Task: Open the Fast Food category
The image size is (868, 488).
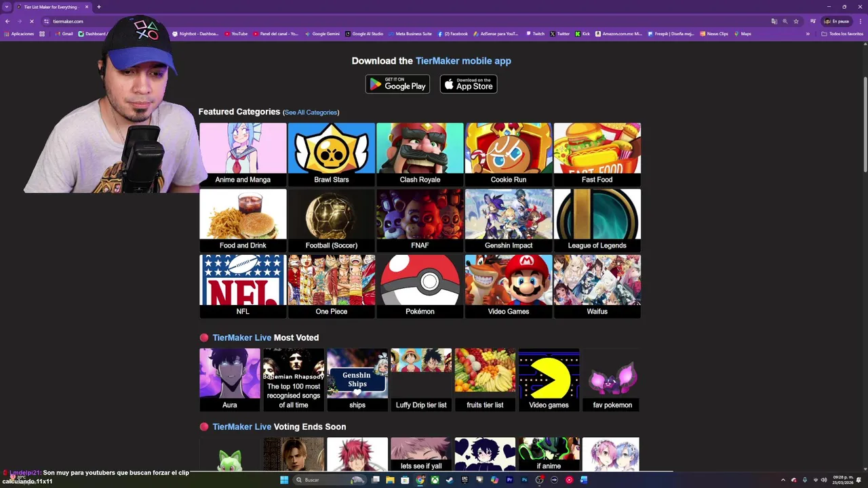Action: pyautogui.click(x=597, y=154)
